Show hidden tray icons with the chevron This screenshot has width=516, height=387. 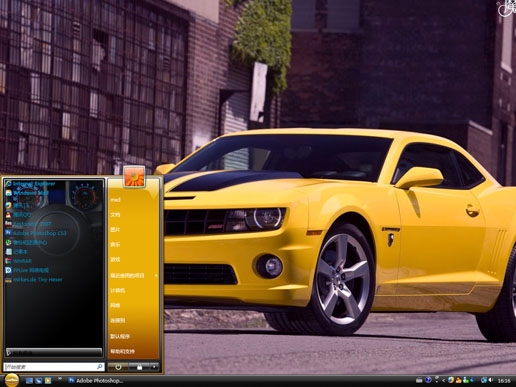[443, 380]
